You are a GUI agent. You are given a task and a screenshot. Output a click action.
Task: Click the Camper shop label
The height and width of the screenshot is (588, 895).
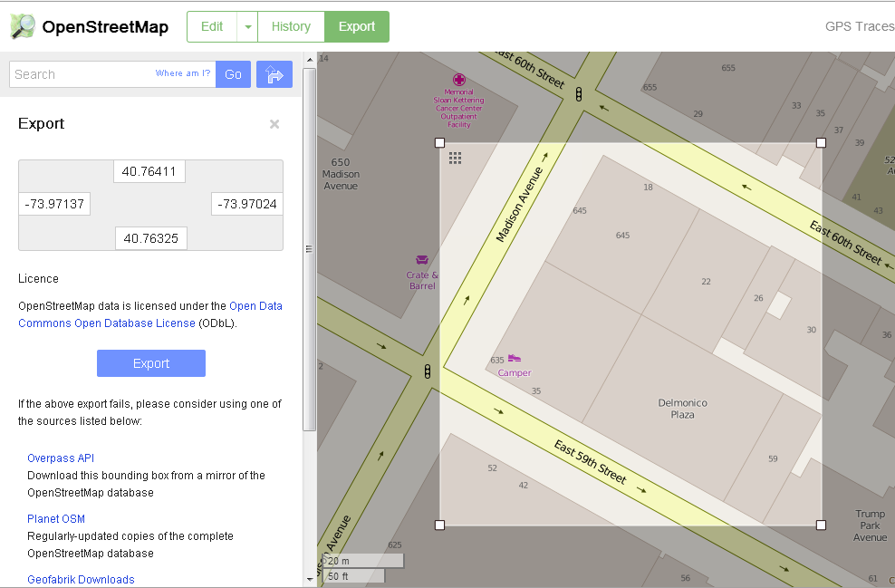(x=515, y=372)
